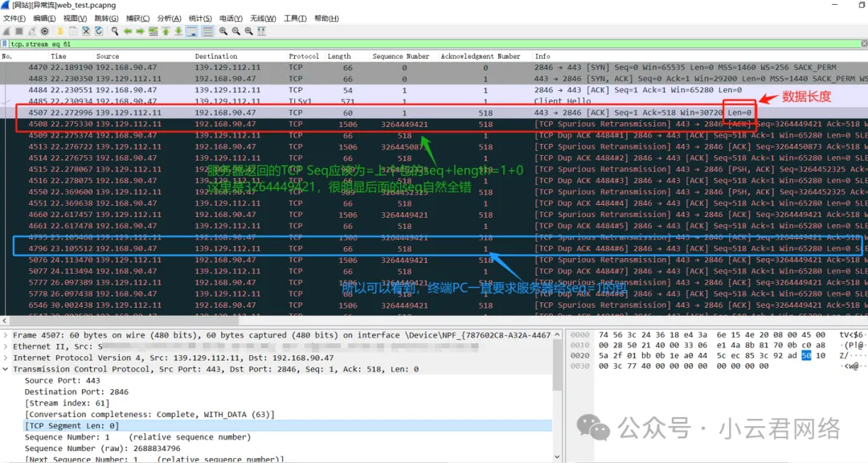Open a capture file with folder icon
The width and height of the screenshot is (868, 463).
tap(59, 31)
